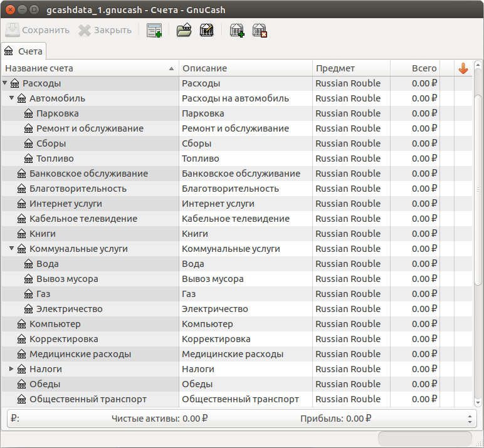
Task: Sort by the Описание column header
Action: pos(246,68)
